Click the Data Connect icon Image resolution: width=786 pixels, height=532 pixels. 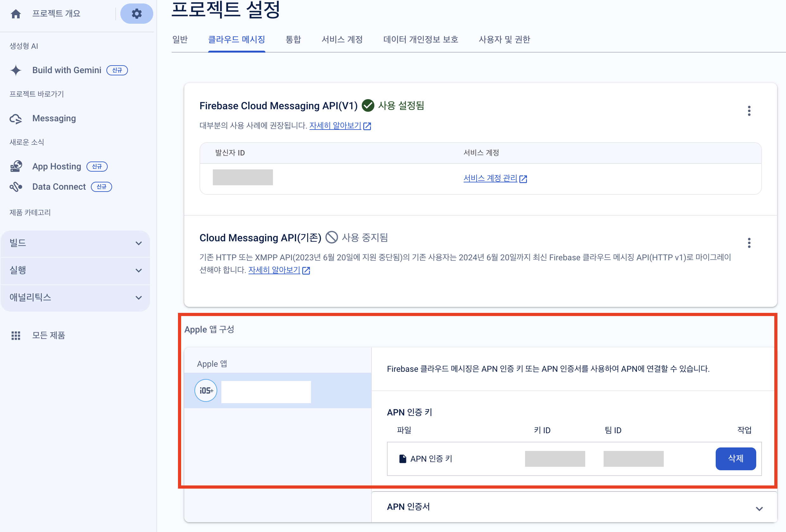[16, 187]
